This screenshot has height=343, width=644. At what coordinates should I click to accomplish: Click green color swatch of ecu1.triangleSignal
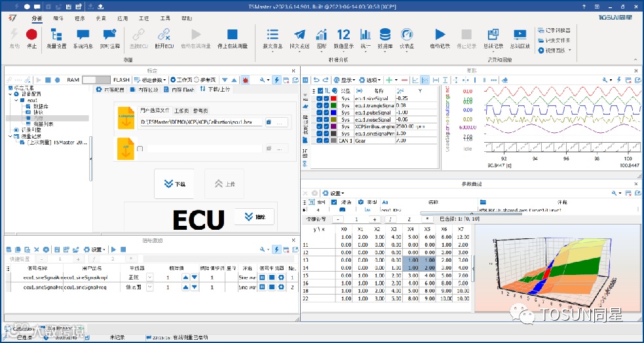click(333, 105)
